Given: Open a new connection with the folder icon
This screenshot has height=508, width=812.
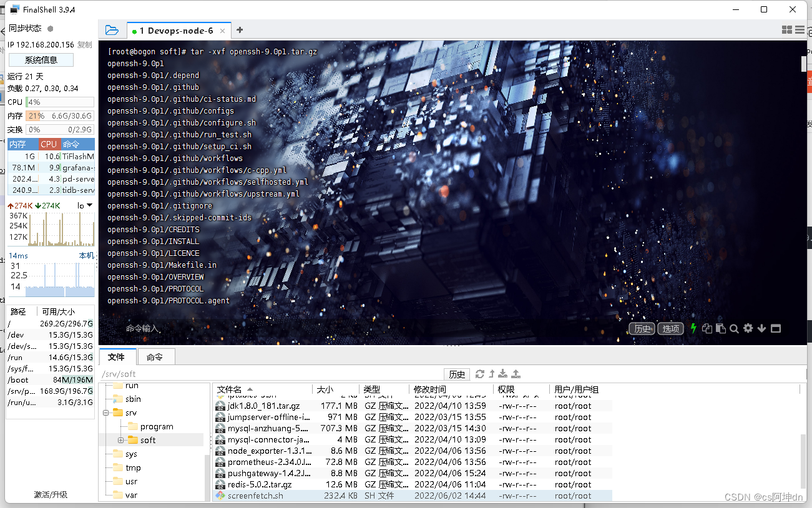Looking at the screenshot, I should click(112, 29).
